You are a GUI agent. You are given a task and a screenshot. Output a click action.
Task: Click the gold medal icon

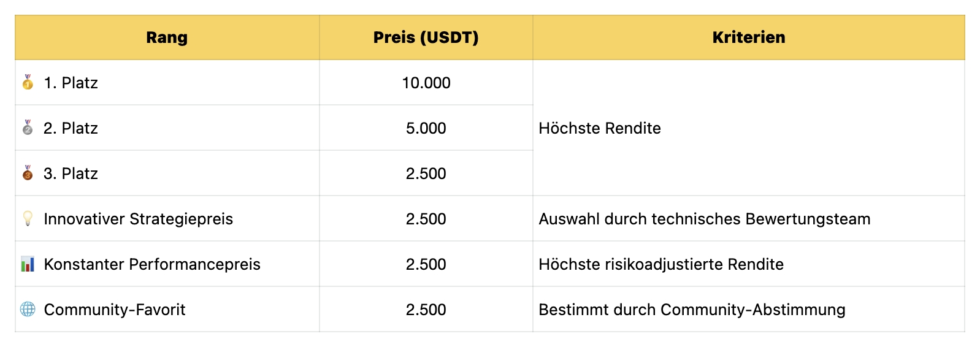28,83
